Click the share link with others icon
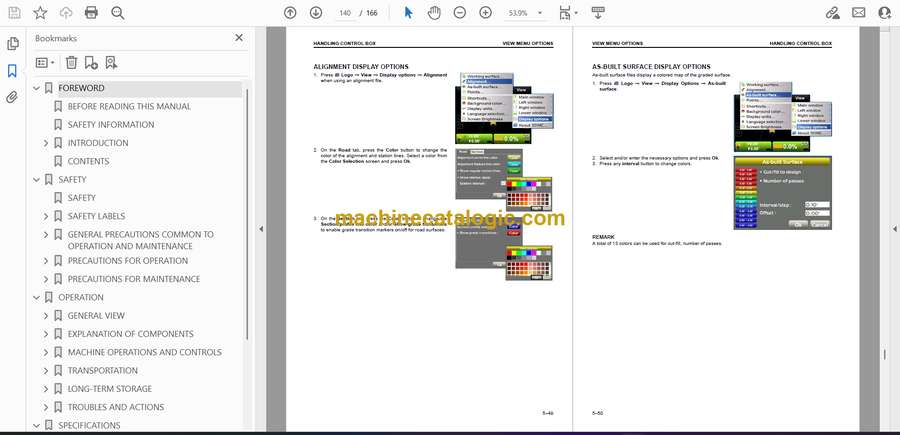The width and height of the screenshot is (900, 435). (x=832, y=13)
